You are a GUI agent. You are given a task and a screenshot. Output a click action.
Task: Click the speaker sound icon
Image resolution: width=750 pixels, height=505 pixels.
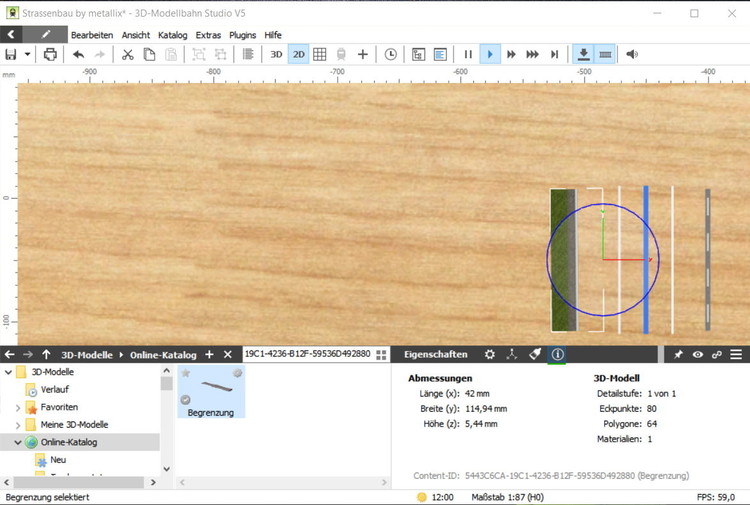click(x=632, y=54)
